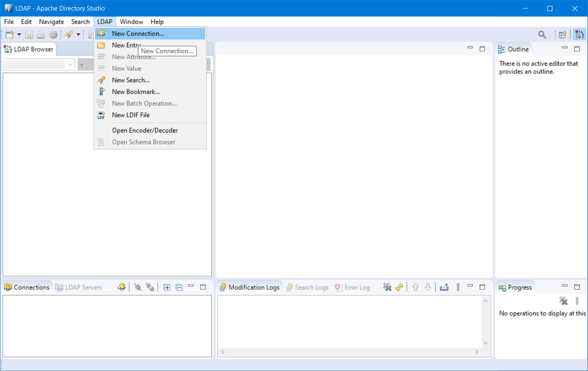Click the Modification Logs scroll-right arrow

pos(477,352)
